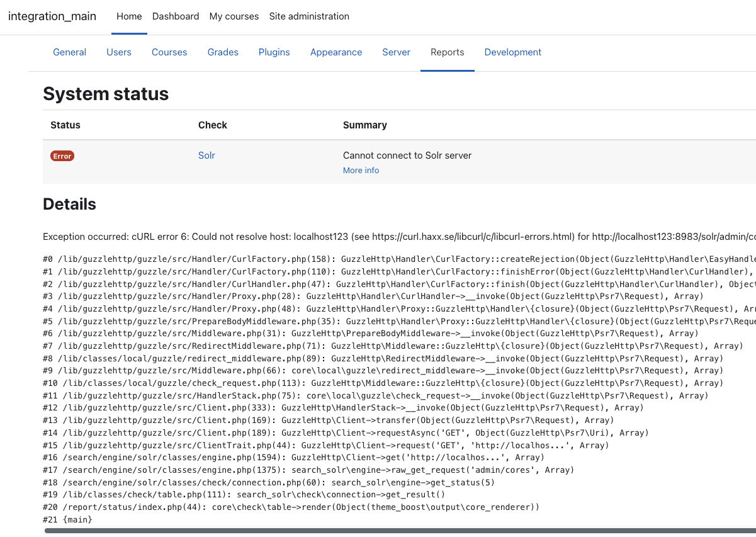756x537 pixels.
Task: Click stack trace line #3 Proxy.php(28)
Action: [x=373, y=296]
